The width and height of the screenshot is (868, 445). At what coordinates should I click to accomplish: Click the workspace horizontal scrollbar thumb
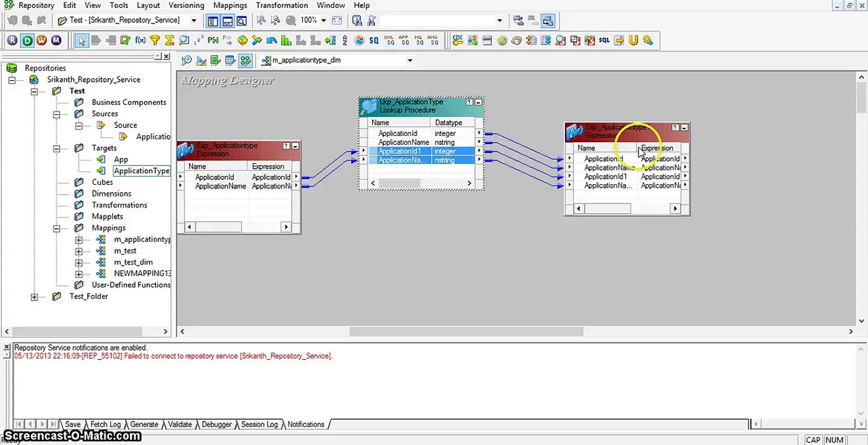click(x=466, y=332)
